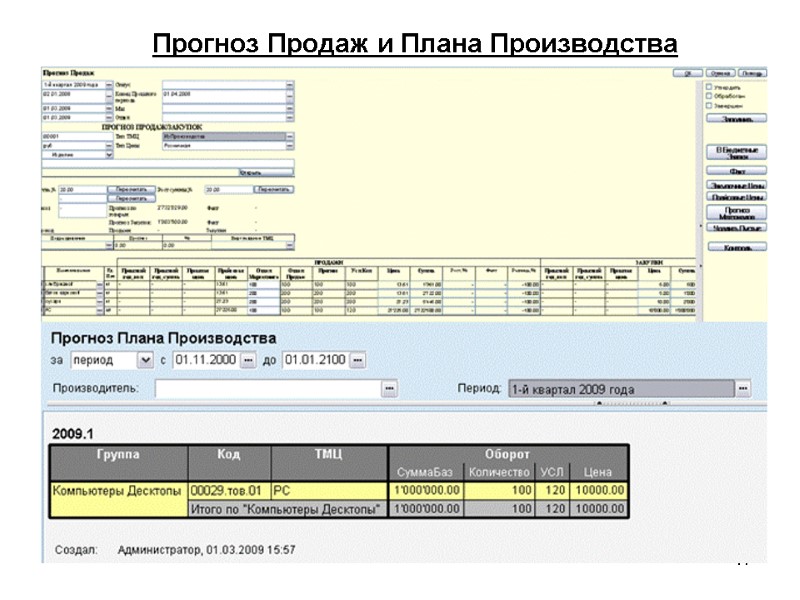Click the Итого по "Компьютеры Десктопы" row label

[x=288, y=509]
